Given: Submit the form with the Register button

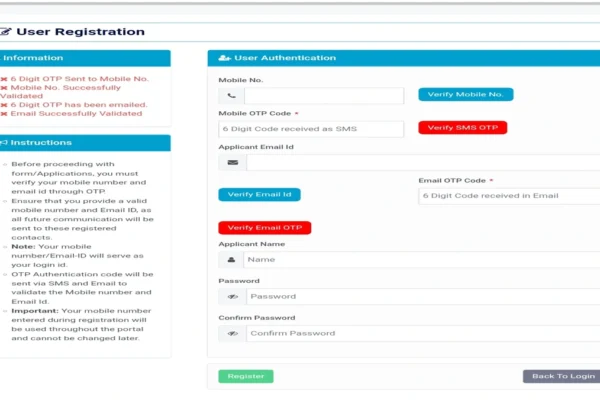Looking at the screenshot, I should tap(245, 376).
